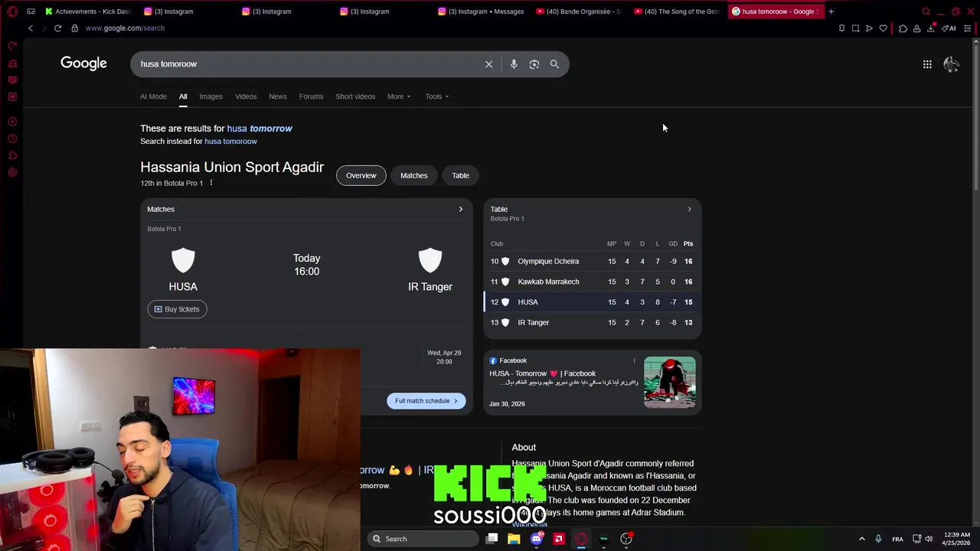Open Discord from the taskbar
The image size is (980, 551).
coord(537,539)
